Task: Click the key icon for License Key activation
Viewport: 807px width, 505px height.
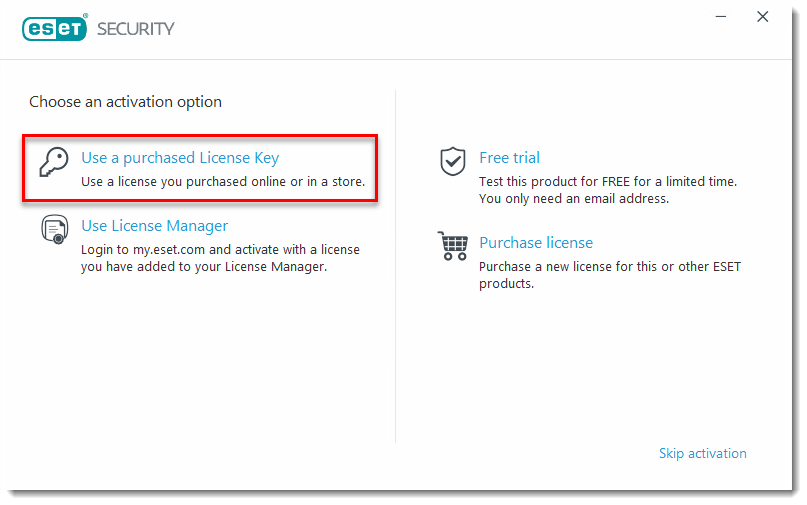Action: 54,162
